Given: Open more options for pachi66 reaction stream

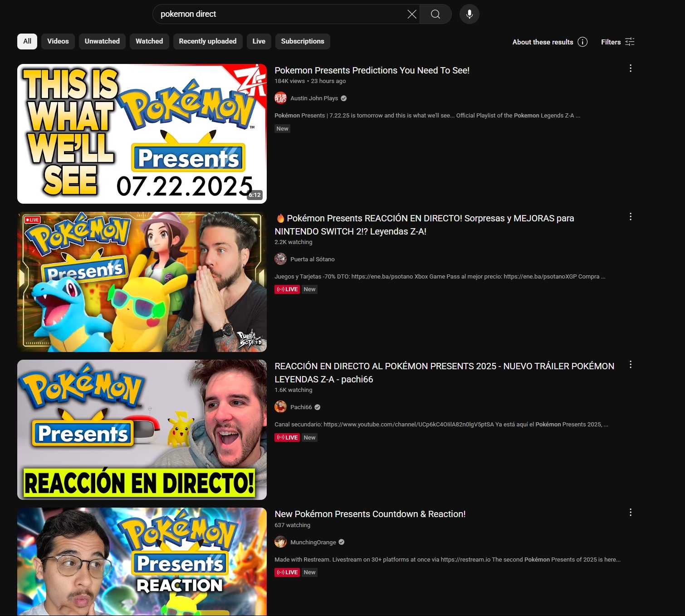Looking at the screenshot, I should click(x=631, y=364).
